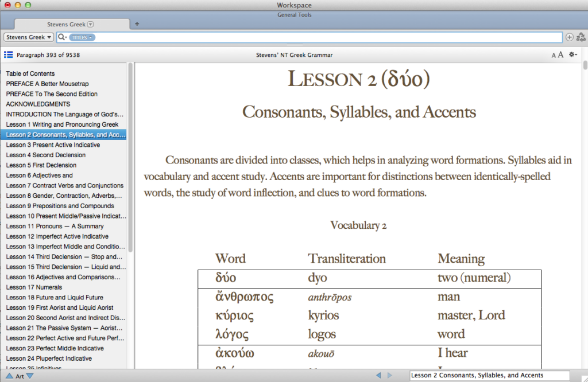588x382 pixels.
Task: Click the go-to field showing Lesson 2
Action: (x=489, y=375)
